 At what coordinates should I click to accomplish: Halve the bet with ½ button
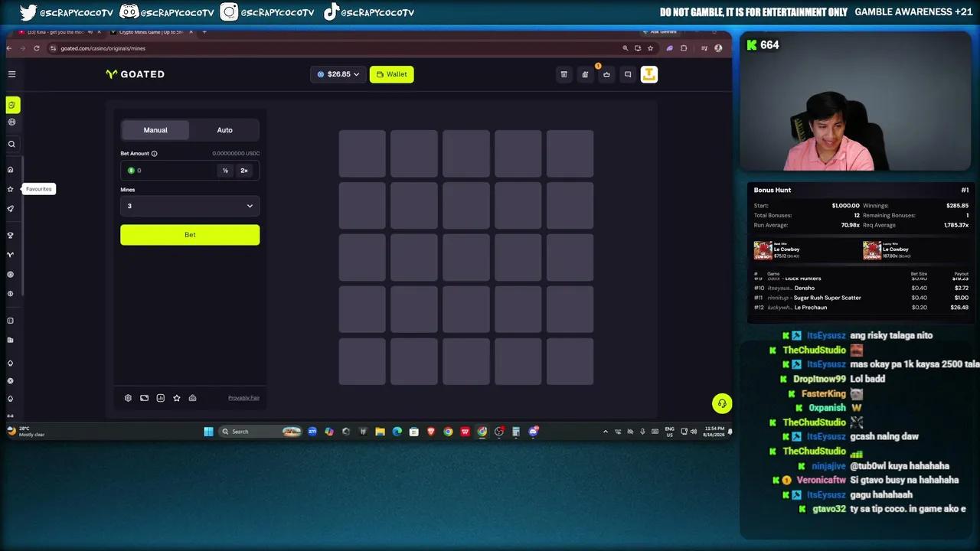pos(225,171)
